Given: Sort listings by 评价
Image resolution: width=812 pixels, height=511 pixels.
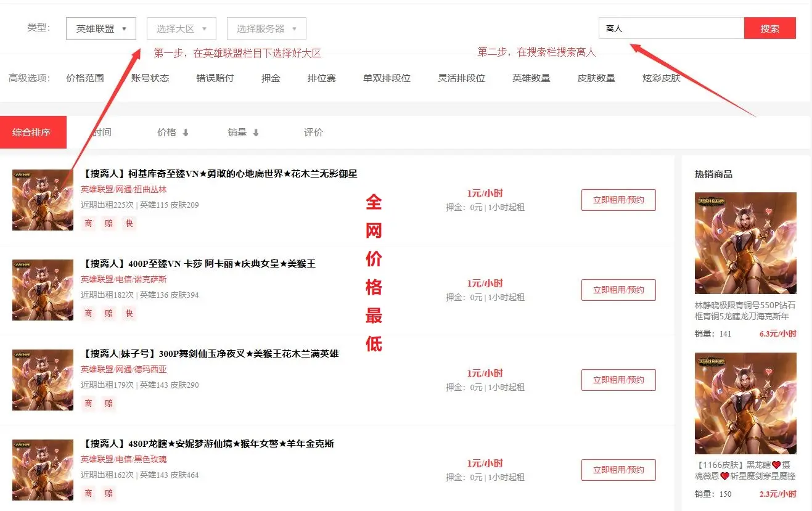Looking at the screenshot, I should (x=313, y=132).
